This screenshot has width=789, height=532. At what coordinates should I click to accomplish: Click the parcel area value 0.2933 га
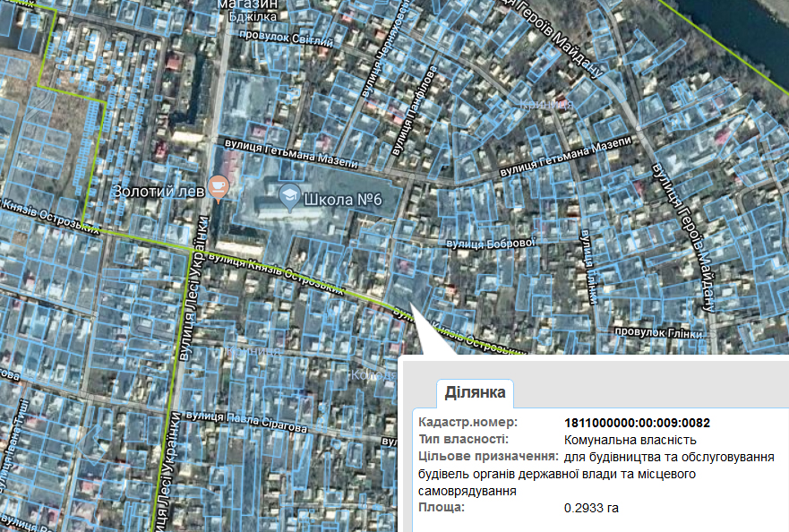point(591,508)
